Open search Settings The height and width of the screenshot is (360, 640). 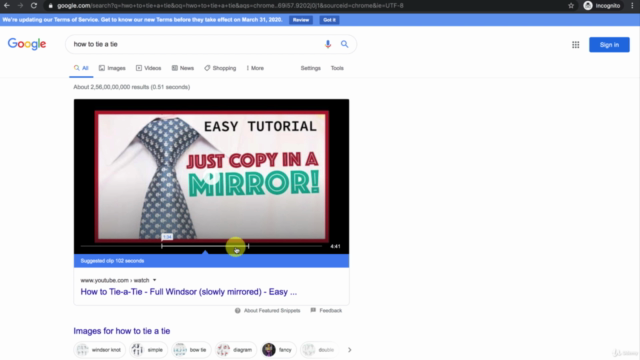click(311, 68)
